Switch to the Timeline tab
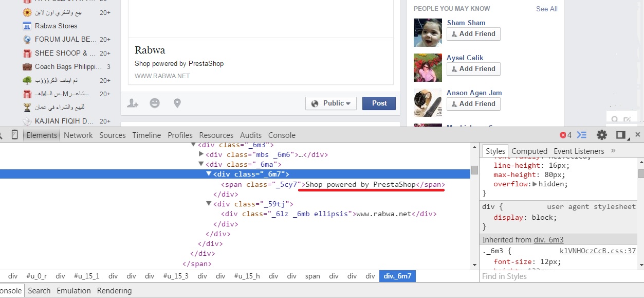The image size is (644, 298). click(146, 135)
